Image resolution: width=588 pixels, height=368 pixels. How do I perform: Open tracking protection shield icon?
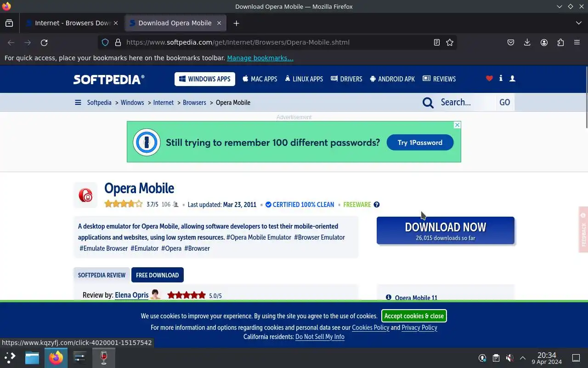click(x=105, y=42)
